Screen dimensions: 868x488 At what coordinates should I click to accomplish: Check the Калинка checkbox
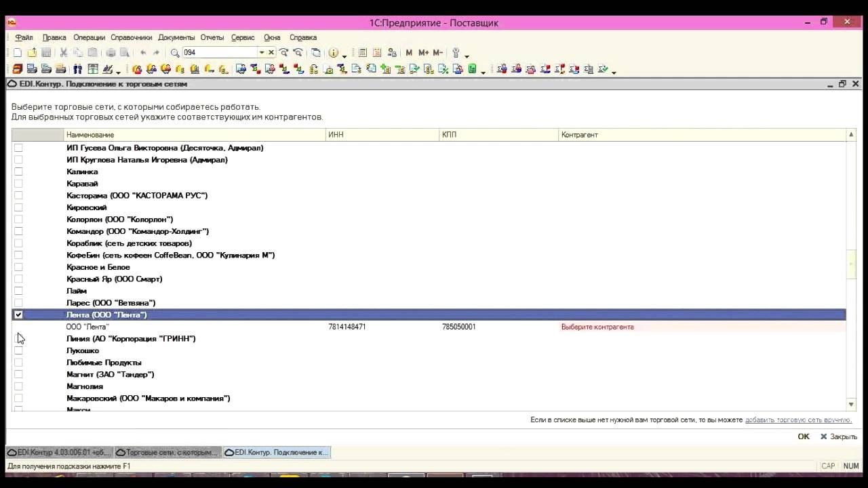pyautogui.click(x=18, y=171)
